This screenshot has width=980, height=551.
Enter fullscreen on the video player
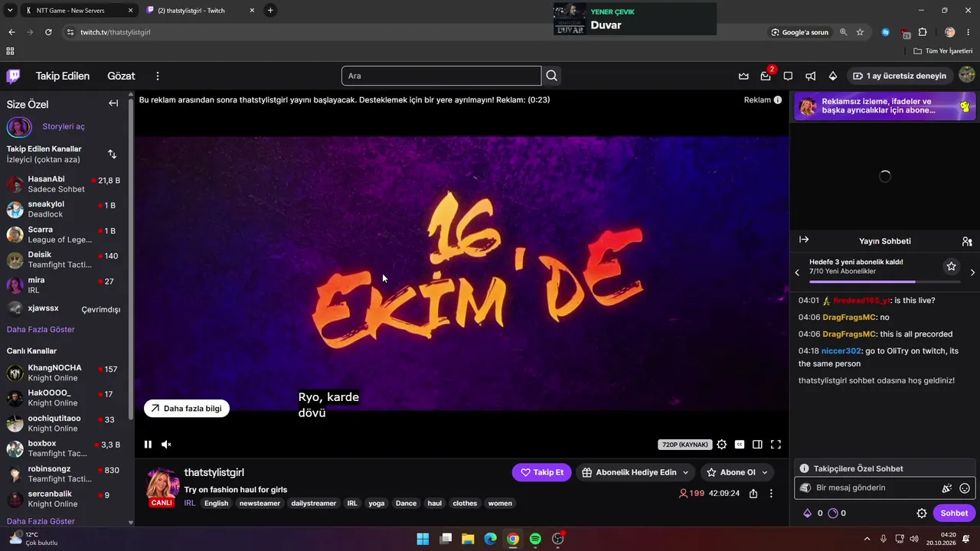(x=776, y=445)
